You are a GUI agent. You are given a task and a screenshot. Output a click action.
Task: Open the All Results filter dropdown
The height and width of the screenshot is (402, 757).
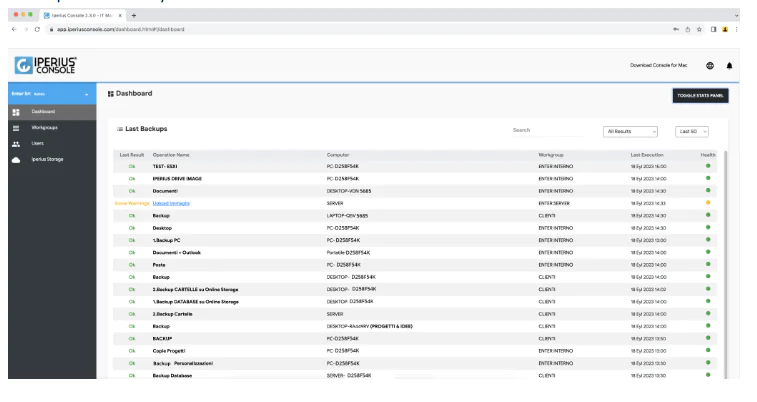(631, 131)
